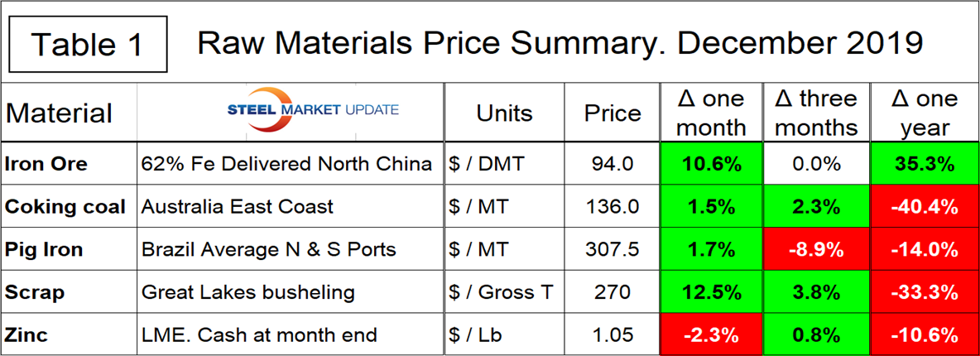The height and width of the screenshot is (356, 980).
Task: Click the green 12.5% Scrap cell
Action: click(710, 291)
